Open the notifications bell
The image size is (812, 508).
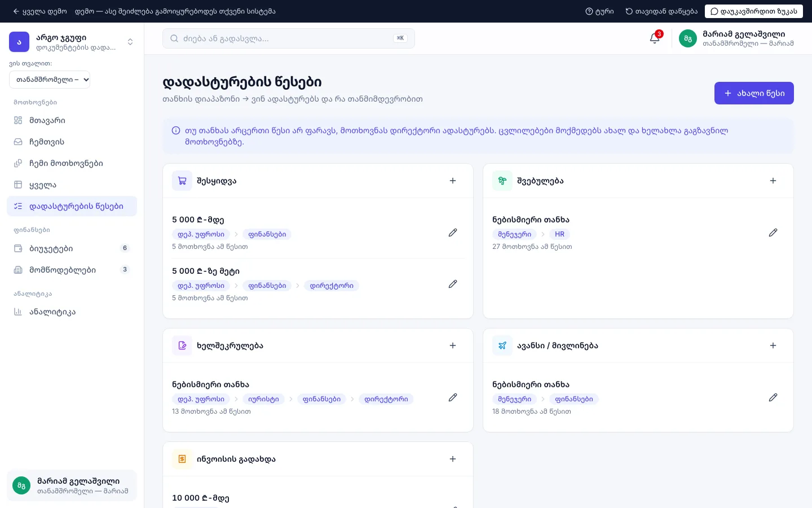tap(654, 38)
